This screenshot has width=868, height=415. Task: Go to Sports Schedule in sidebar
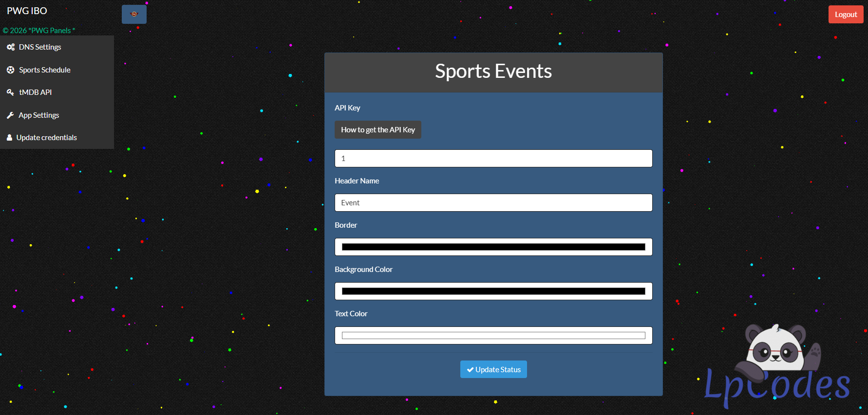point(45,70)
